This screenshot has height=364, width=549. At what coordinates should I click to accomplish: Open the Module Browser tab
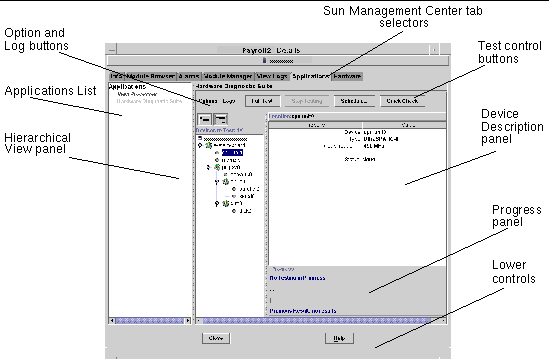pos(150,76)
